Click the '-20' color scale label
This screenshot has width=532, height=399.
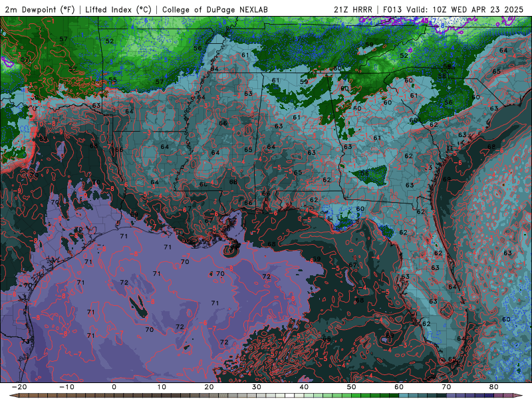tap(19, 387)
